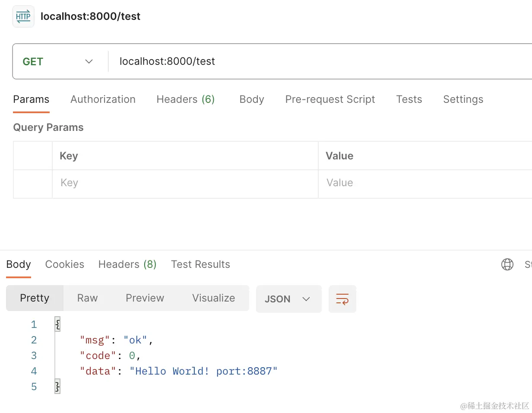Open the request Headers (6) tab
Screen dimensions: 532x413
point(185,99)
